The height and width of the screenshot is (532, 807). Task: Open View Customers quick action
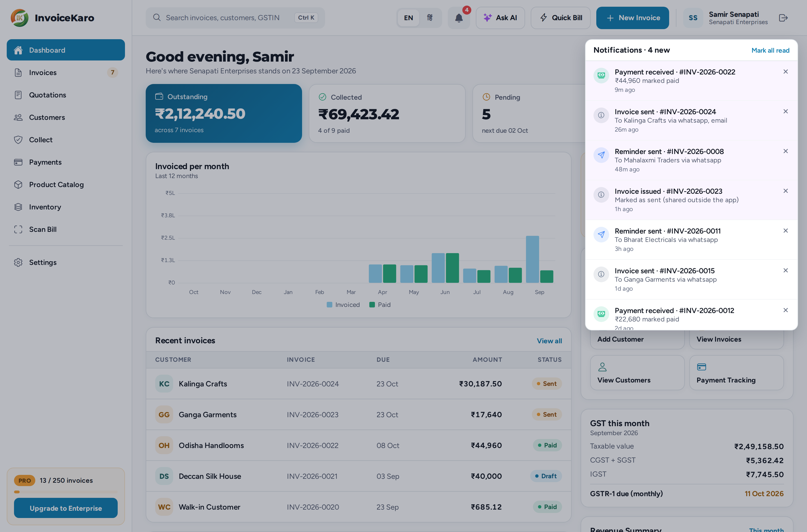(x=637, y=372)
